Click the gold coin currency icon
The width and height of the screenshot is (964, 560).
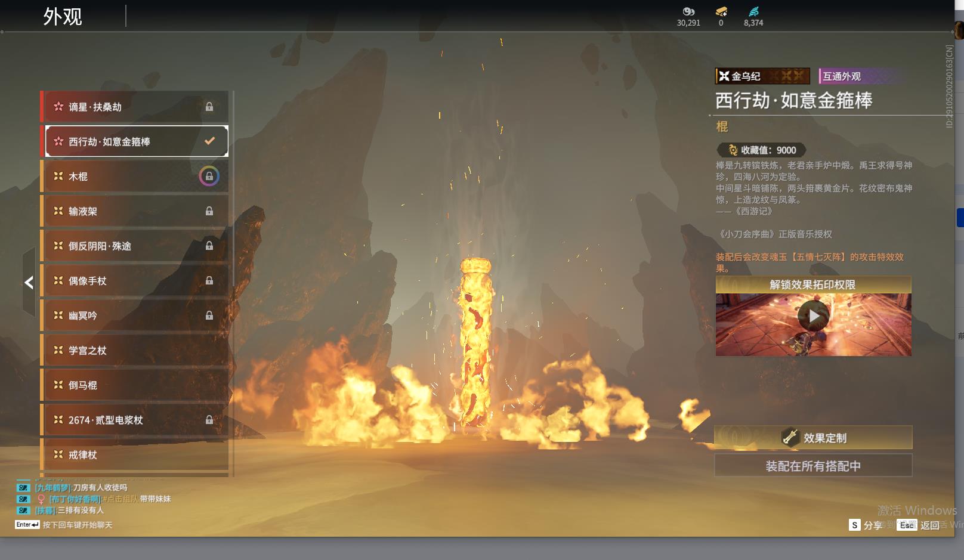pyautogui.click(x=688, y=11)
